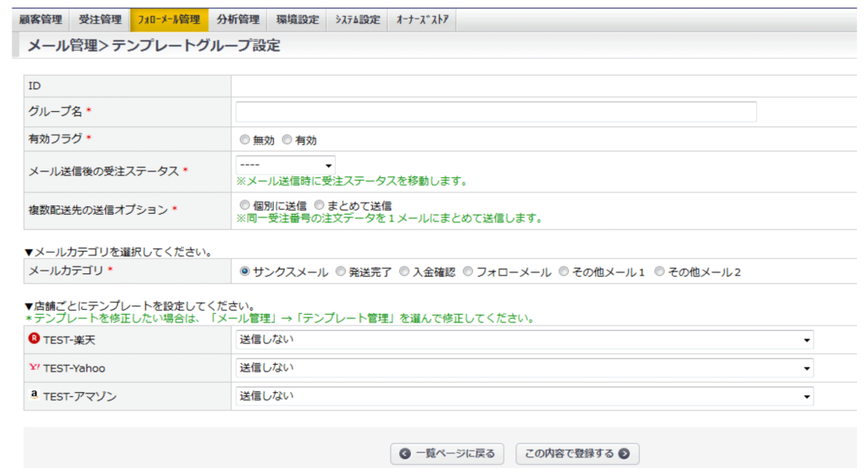Choose 個別に送信 option

[x=245, y=205]
